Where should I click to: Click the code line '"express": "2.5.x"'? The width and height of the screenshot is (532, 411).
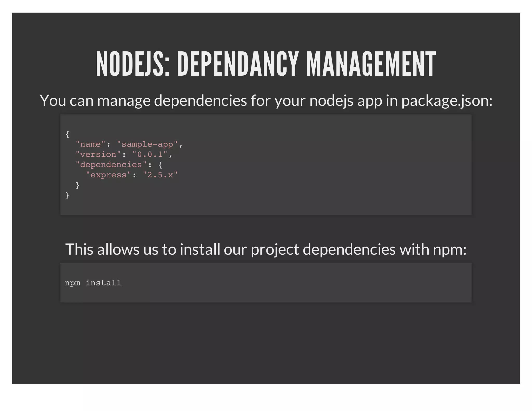coord(131,175)
